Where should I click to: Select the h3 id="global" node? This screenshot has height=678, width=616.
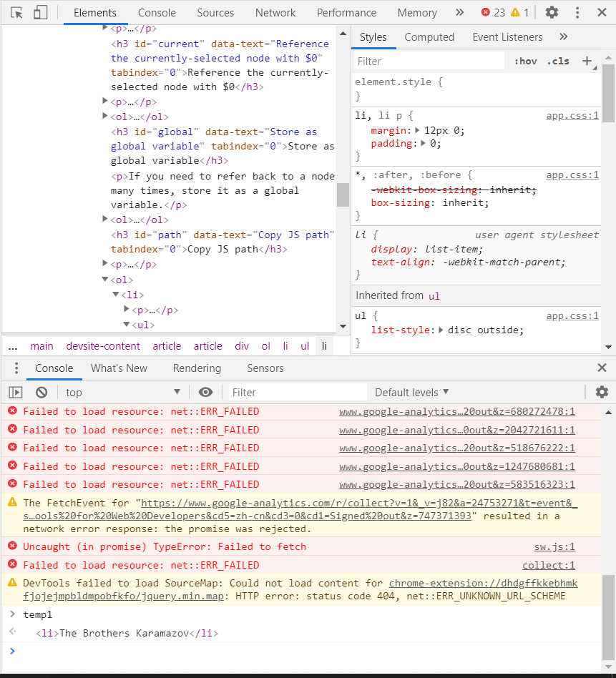tap(223, 146)
